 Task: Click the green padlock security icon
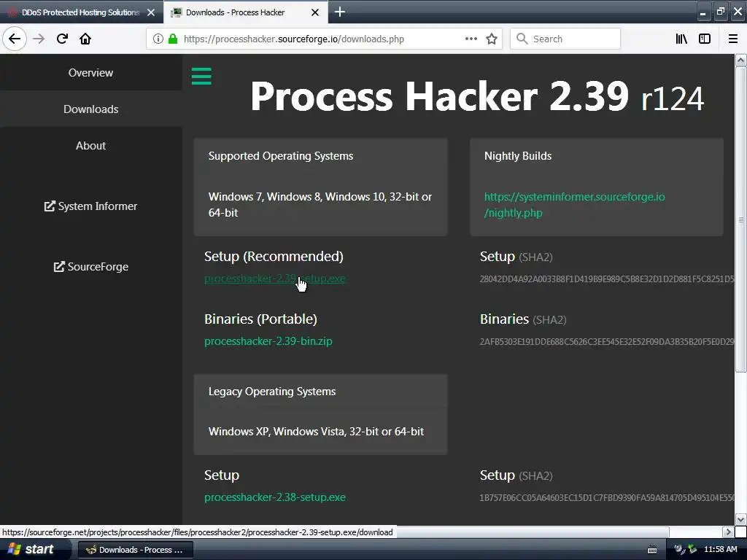click(173, 39)
